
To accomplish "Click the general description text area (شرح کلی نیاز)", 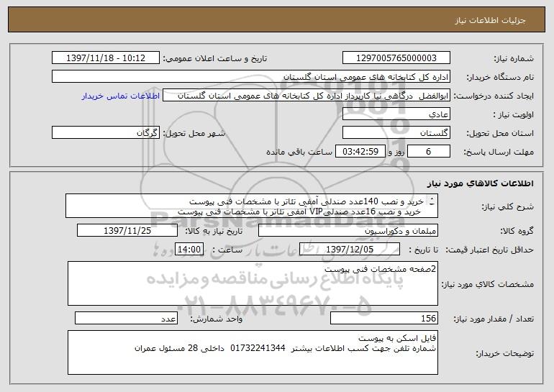I will [x=252, y=206].
